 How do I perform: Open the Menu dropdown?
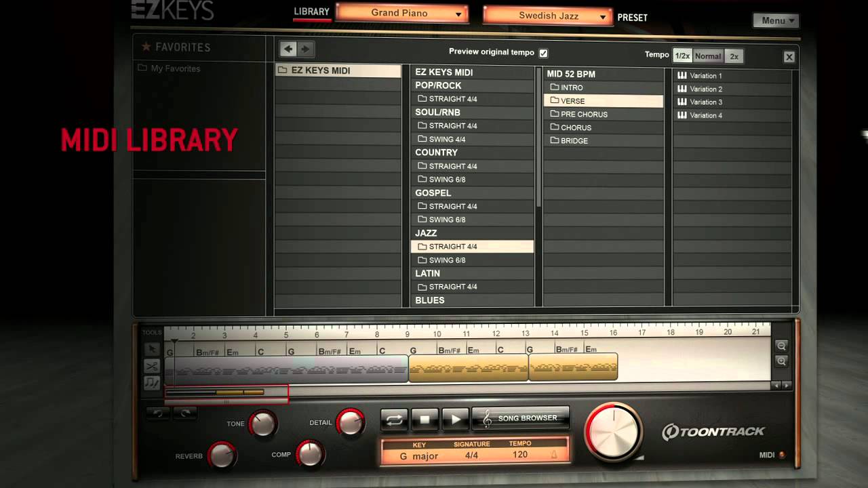(x=776, y=20)
